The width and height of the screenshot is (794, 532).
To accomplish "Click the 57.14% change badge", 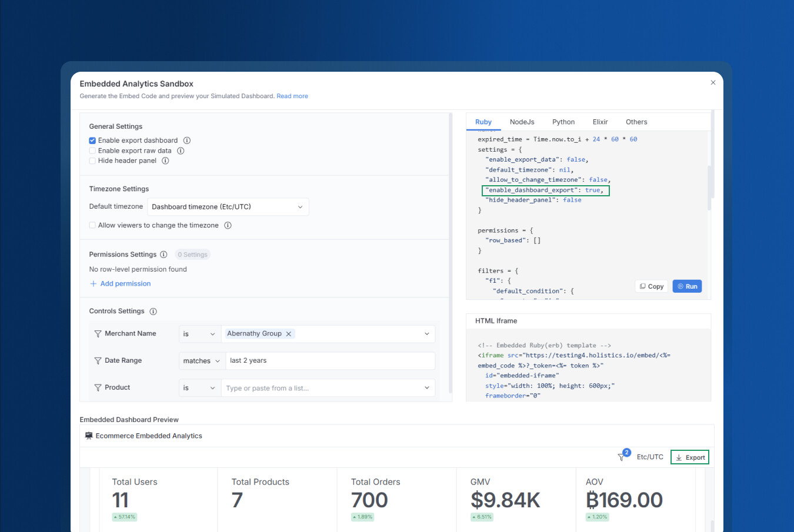I will pos(125,517).
